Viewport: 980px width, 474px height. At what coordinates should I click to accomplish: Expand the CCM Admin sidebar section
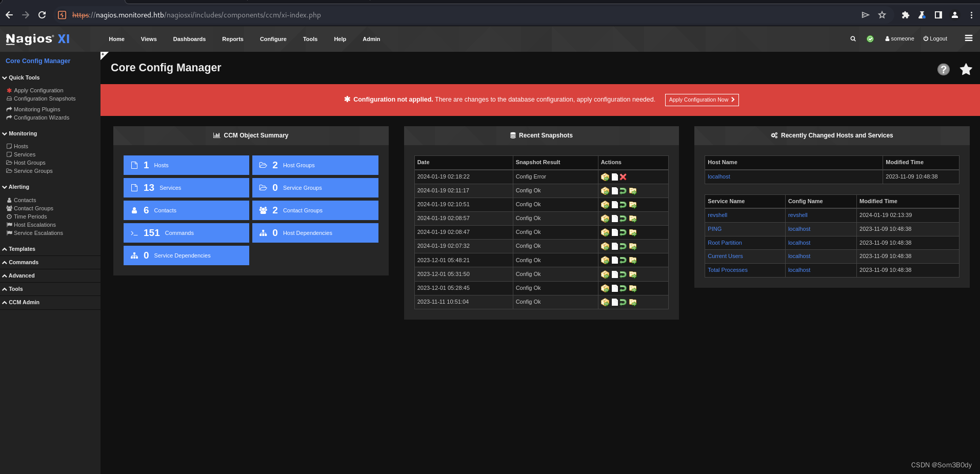pyautogui.click(x=21, y=303)
